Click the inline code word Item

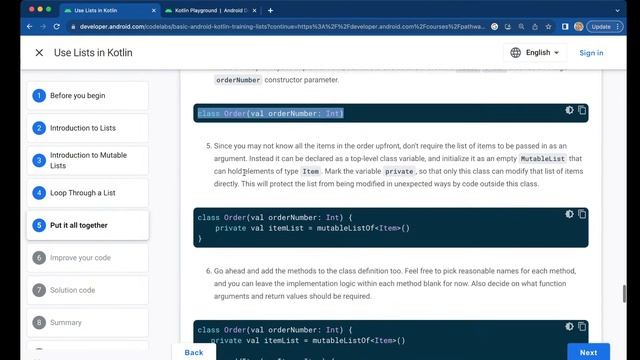click(x=310, y=171)
